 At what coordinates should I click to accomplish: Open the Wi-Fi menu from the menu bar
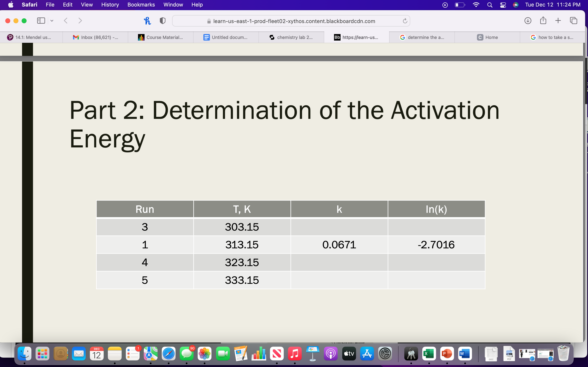pos(476,5)
